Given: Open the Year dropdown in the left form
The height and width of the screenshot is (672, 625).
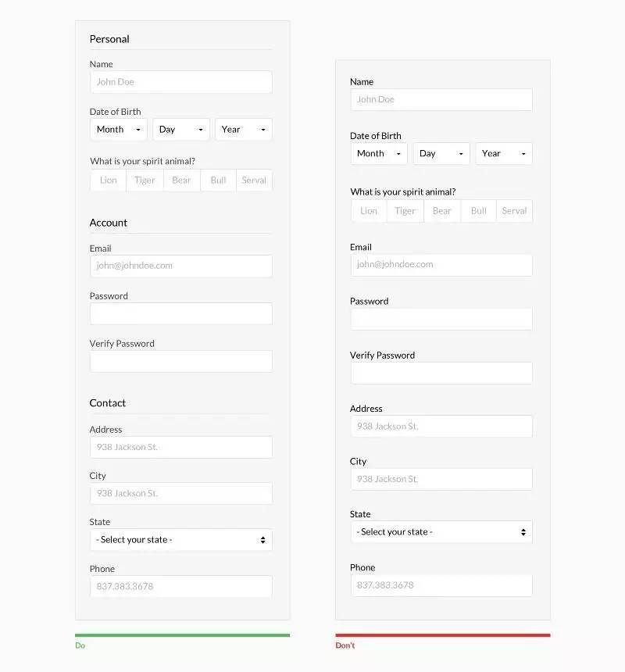Looking at the screenshot, I should 243,130.
